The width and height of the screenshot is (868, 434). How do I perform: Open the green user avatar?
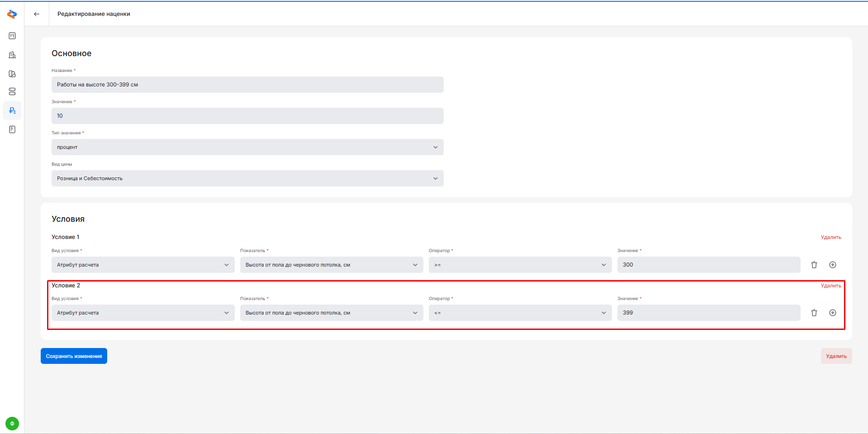[x=12, y=424]
